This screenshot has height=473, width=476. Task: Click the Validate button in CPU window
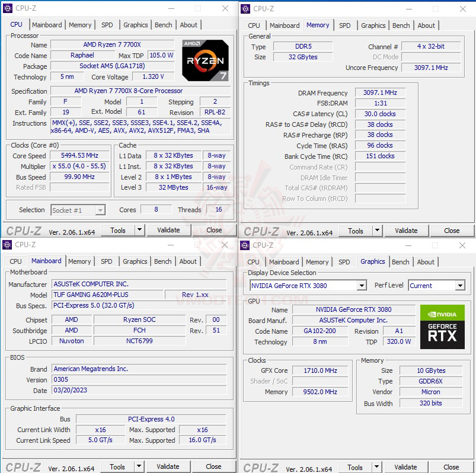tap(169, 229)
